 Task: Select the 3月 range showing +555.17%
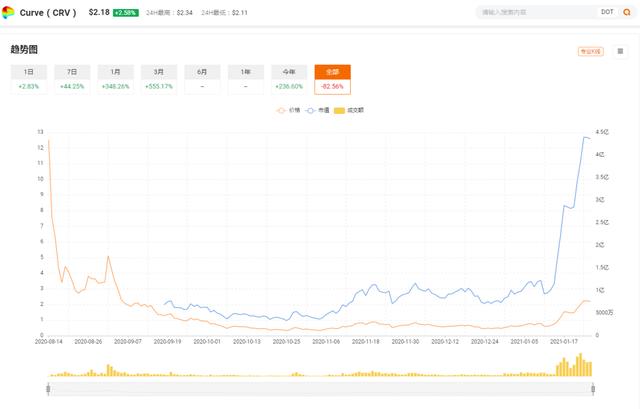pos(159,79)
